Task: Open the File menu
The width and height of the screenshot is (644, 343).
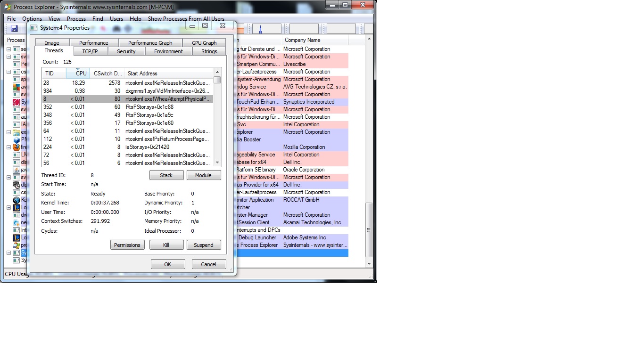Action: 11,19
